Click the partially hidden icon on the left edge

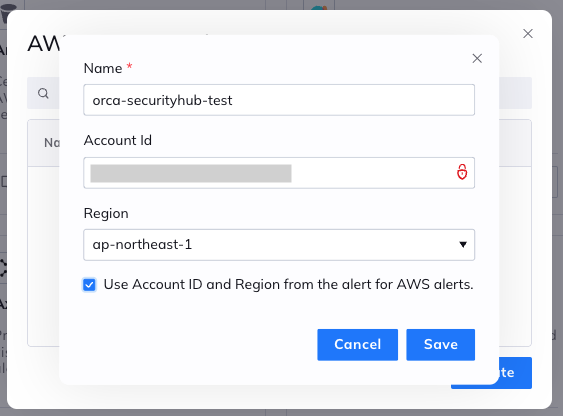[3, 268]
